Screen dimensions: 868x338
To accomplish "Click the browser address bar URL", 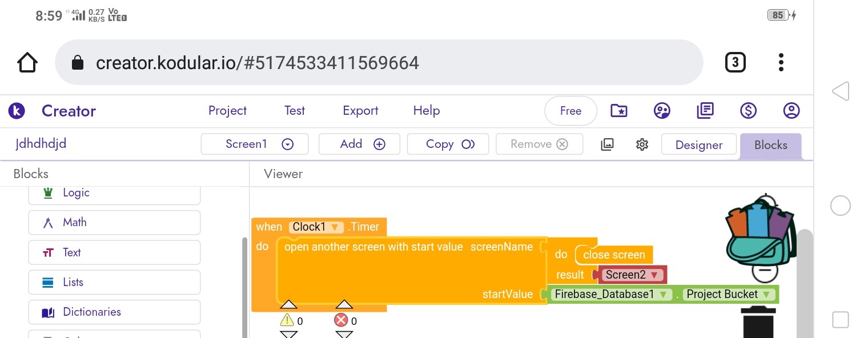I will pyautogui.click(x=257, y=62).
